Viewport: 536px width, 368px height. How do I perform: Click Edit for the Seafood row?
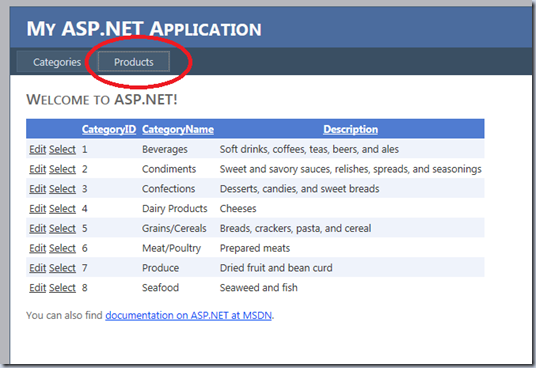(37, 288)
